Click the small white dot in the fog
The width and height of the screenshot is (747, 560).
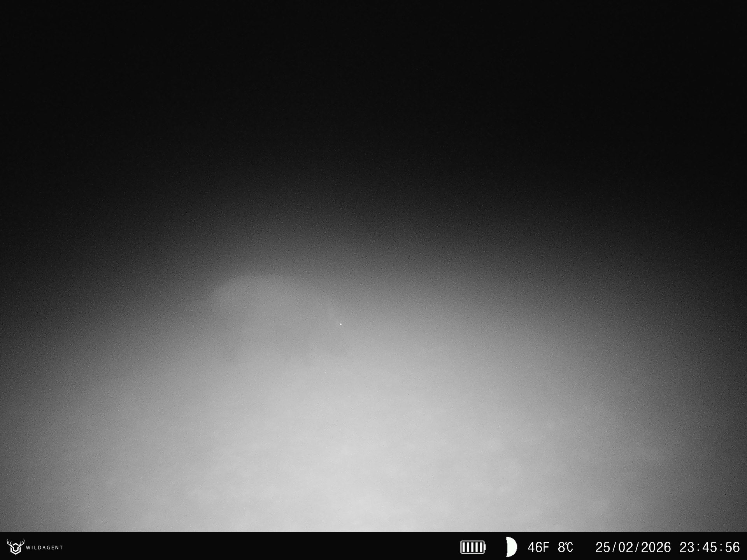pos(341,324)
